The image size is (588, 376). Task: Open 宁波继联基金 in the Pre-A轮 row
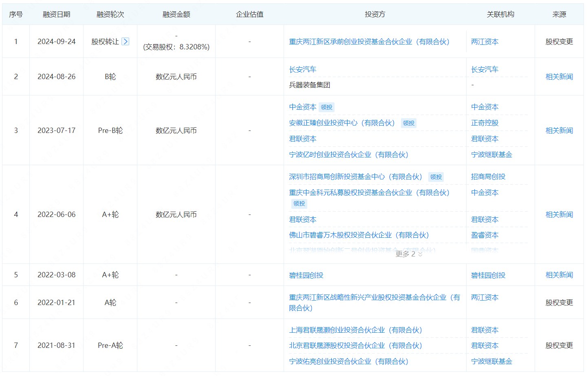491,361
